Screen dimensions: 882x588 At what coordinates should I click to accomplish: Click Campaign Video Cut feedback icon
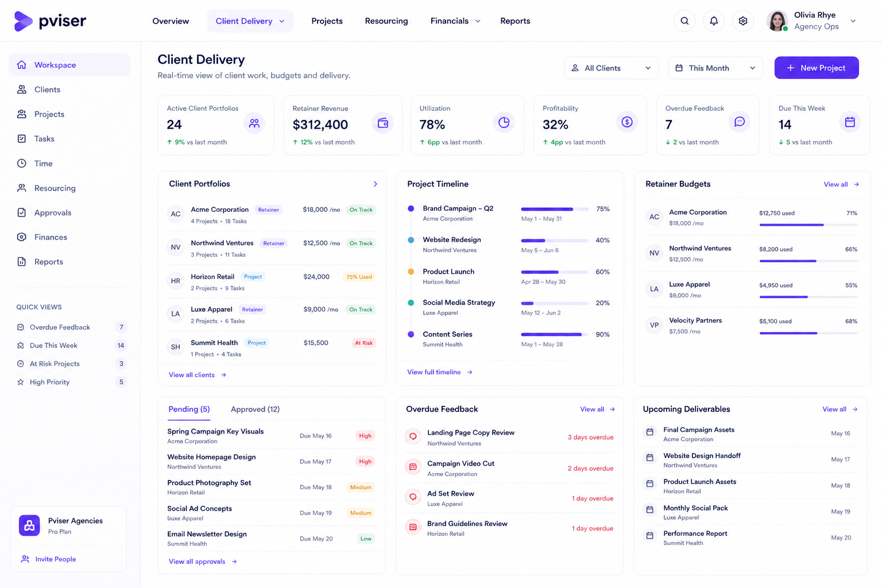tap(413, 467)
